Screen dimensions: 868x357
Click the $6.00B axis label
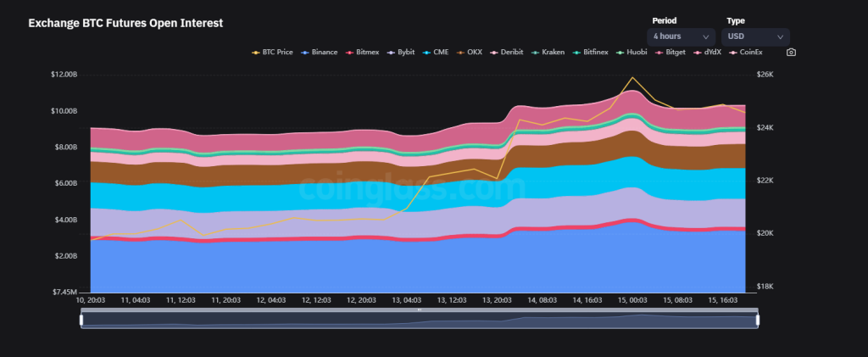[x=66, y=183]
